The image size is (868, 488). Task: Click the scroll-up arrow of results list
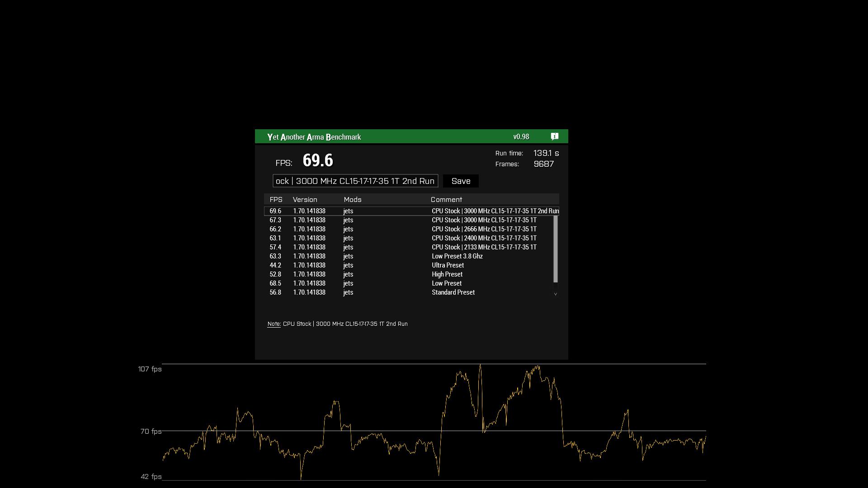pos(556,210)
